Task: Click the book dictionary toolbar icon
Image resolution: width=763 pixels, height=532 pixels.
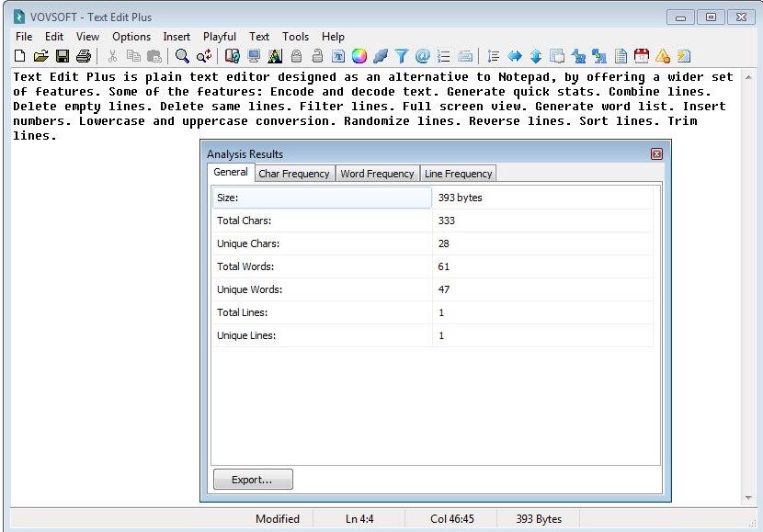Action: point(233,56)
